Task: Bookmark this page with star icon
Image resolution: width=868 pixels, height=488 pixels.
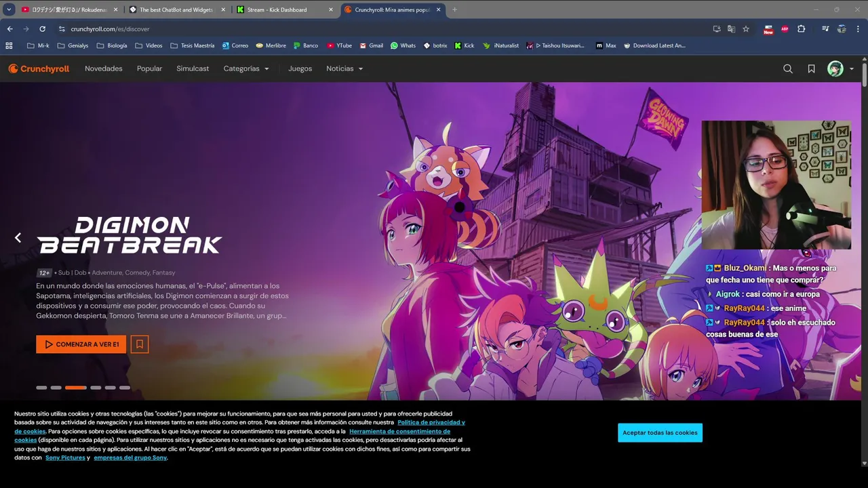Action: 746,29
